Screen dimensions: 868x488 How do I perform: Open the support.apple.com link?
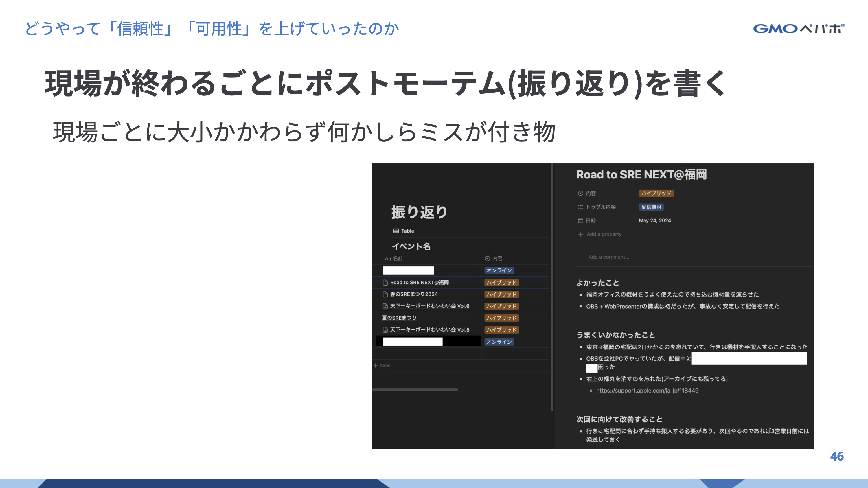click(x=647, y=390)
